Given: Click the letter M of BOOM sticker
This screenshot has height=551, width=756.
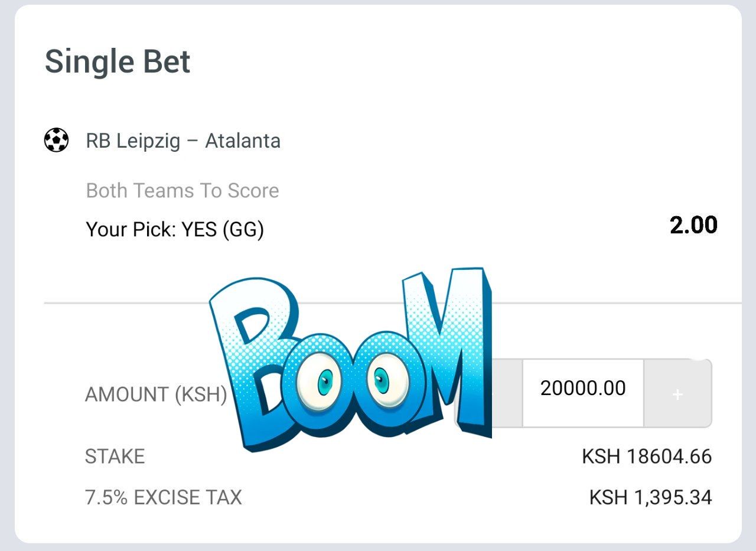Looking at the screenshot, I should coord(455,348).
